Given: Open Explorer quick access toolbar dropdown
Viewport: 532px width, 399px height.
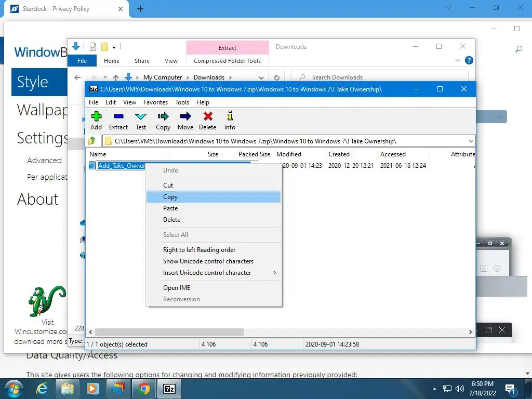Looking at the screenshot, I should click(114, 47).
